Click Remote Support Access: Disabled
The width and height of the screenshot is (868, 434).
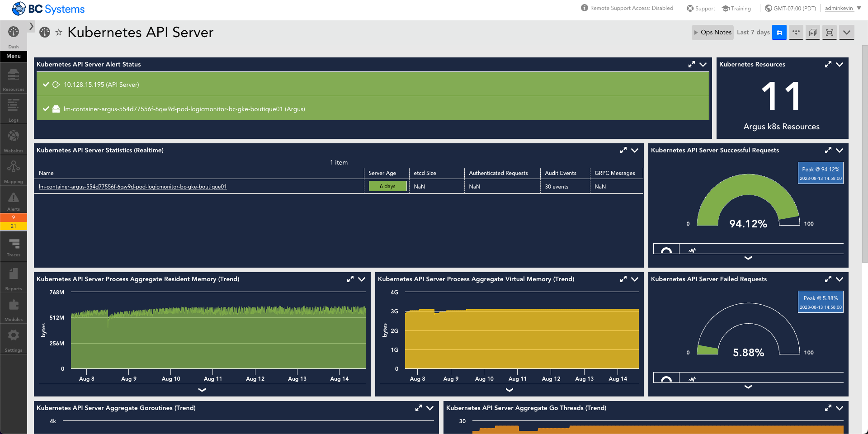pyautogui.click(x=627, y=8)
